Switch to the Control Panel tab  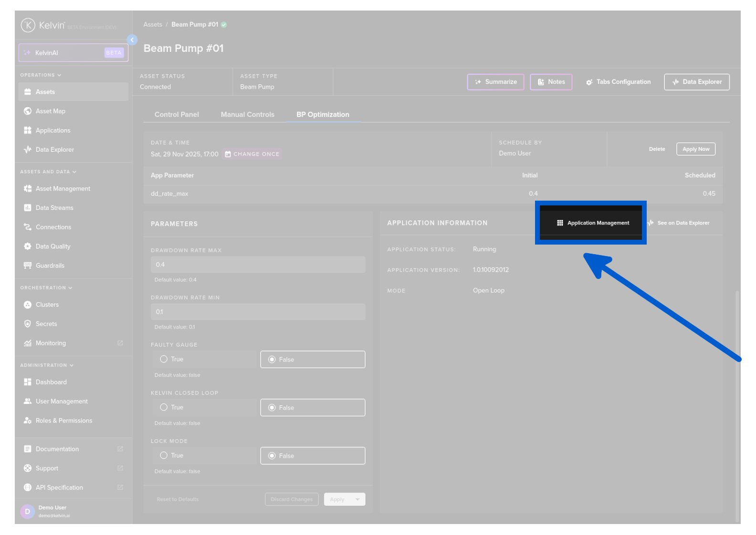point(177,115)
